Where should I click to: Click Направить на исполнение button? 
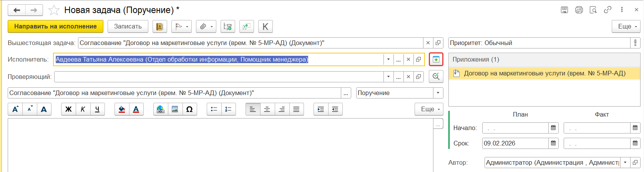tap(55, 27)
